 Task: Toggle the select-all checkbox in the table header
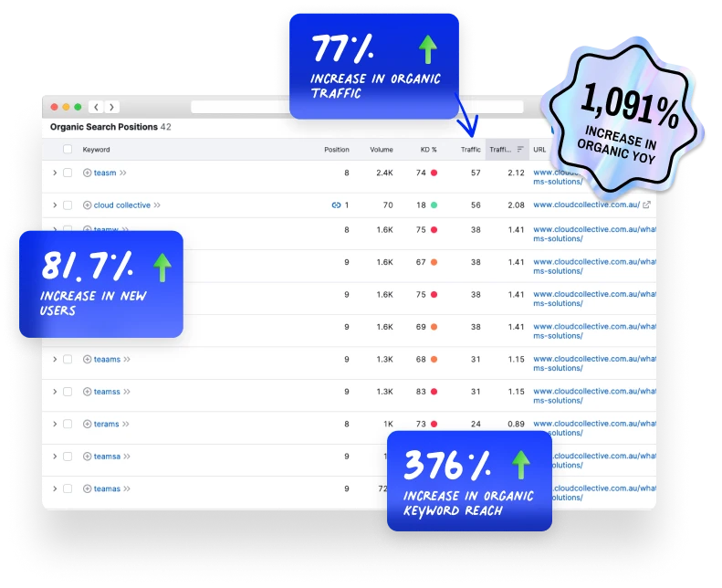point(68,150)
